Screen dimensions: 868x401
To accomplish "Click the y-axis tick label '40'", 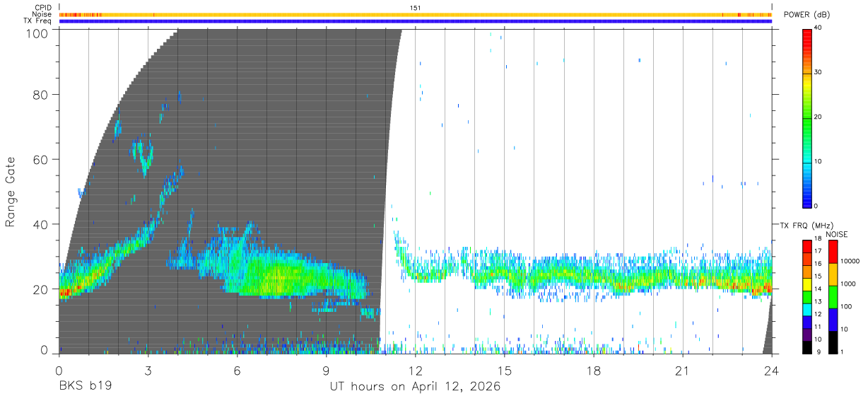I will [40, 224].
